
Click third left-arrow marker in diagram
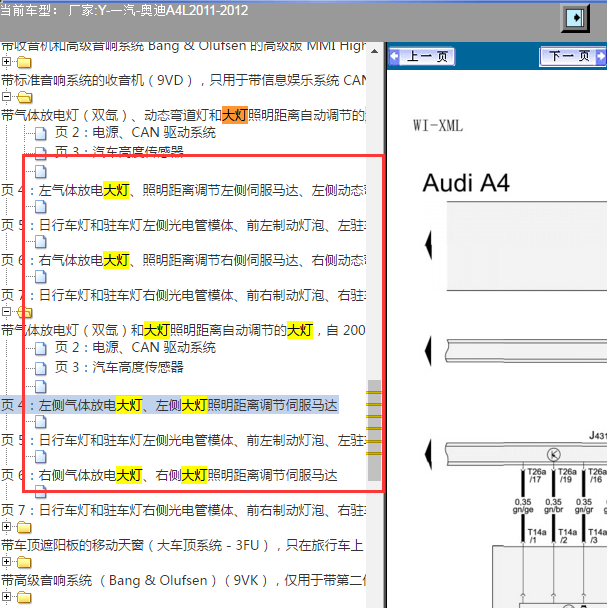428,454
